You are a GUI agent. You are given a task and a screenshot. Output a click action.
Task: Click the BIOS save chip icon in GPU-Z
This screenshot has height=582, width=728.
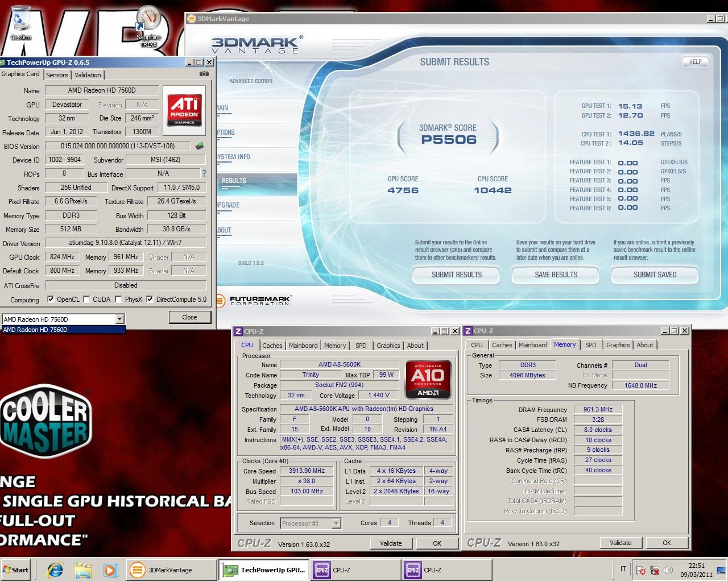[200, 146]
